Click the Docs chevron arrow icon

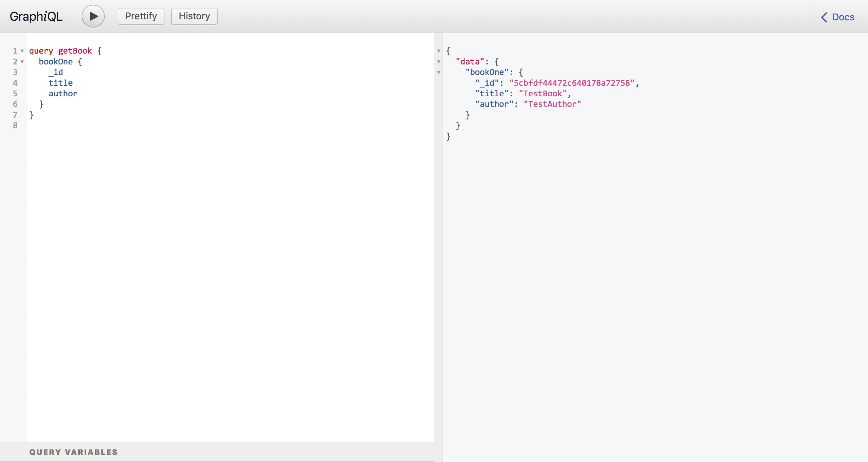(x=824, y=17)
